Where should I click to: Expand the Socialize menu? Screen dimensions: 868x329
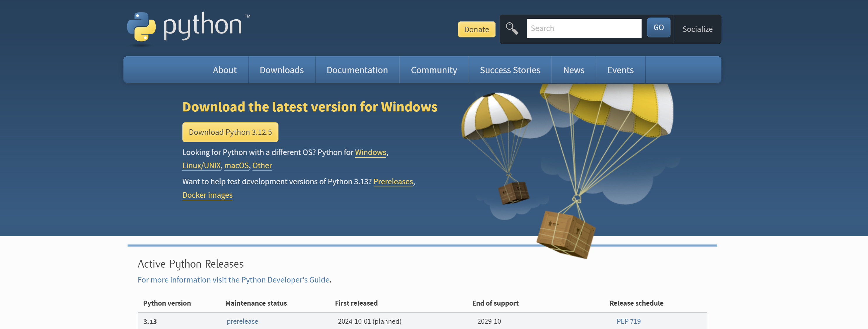tap(697, 29)
